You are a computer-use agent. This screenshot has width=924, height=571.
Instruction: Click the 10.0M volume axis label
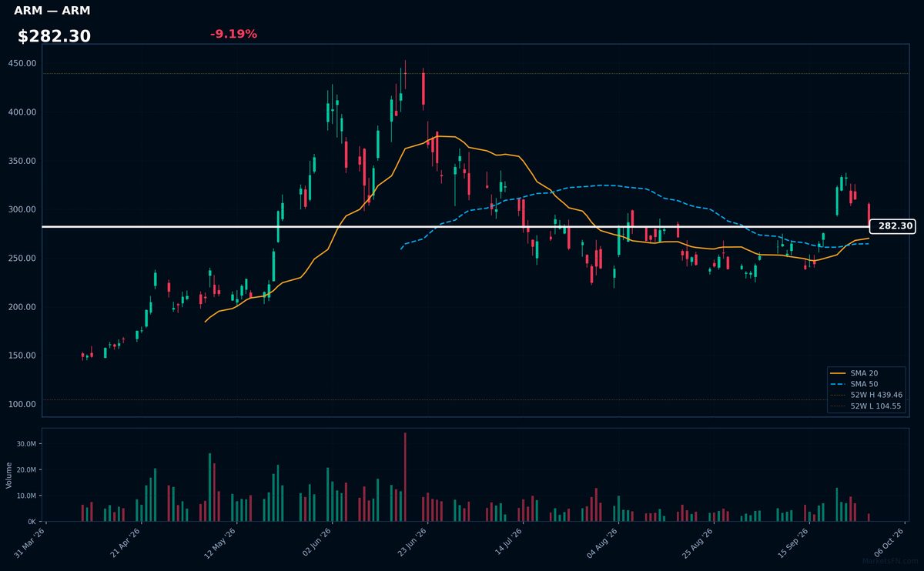[26, 496]
